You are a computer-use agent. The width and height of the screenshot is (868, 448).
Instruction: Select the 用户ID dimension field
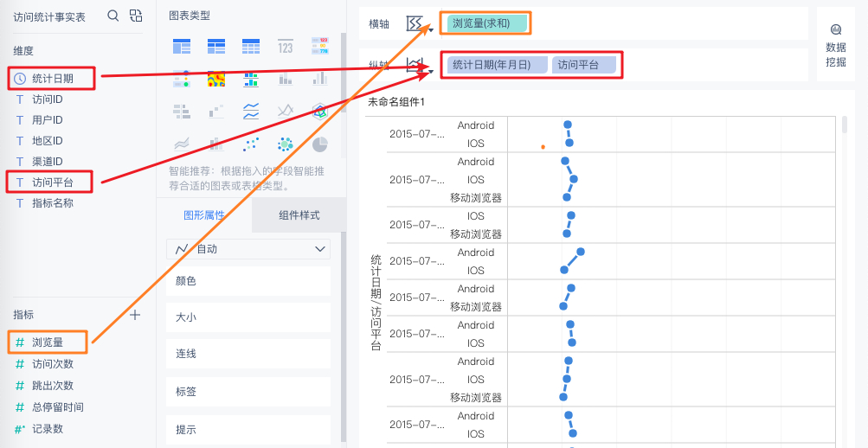[x=47, y=120]
